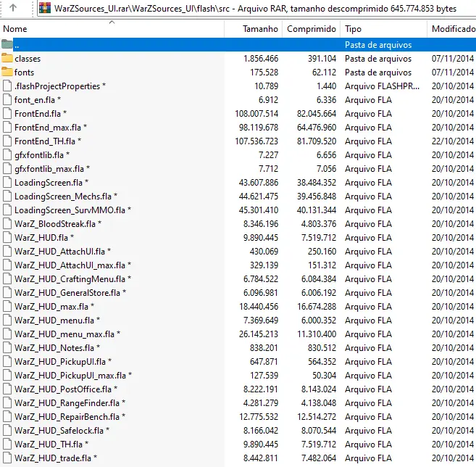
Task: Click size value 6.784.522 of WarZ_HUD_CraftingMenu.fla
Action: [x=261, y=279]
